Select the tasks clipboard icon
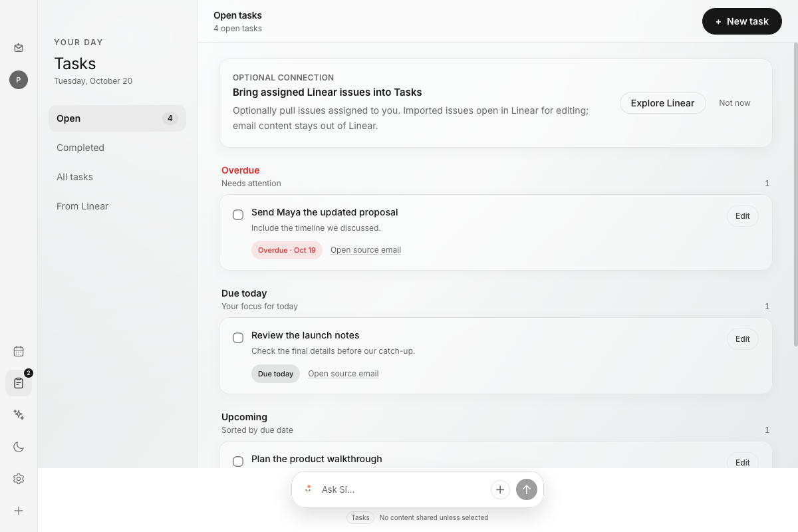This screenshot has height=532, width=798. [19, 383]
